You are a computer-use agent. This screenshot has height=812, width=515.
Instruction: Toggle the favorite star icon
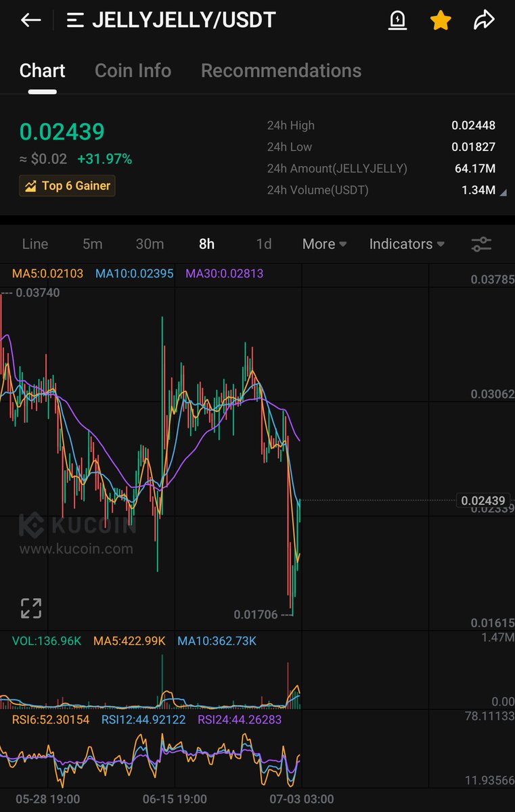click(441, 21)
